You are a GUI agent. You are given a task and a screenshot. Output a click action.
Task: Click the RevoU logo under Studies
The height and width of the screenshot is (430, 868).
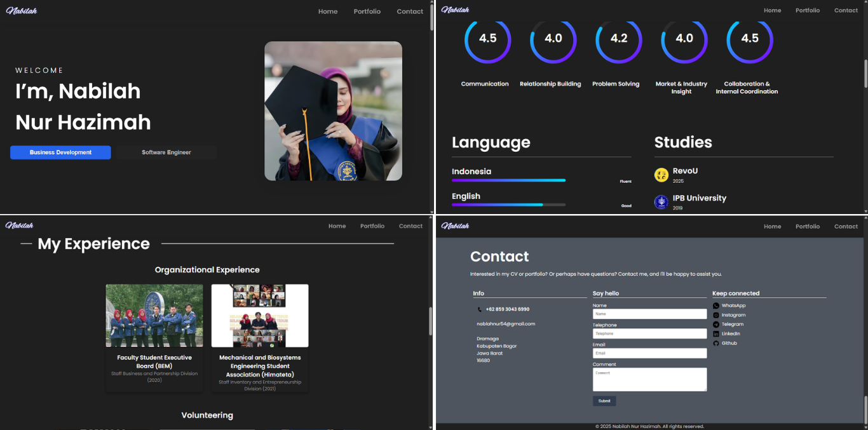pyautogui.click(x=661, y=175)
